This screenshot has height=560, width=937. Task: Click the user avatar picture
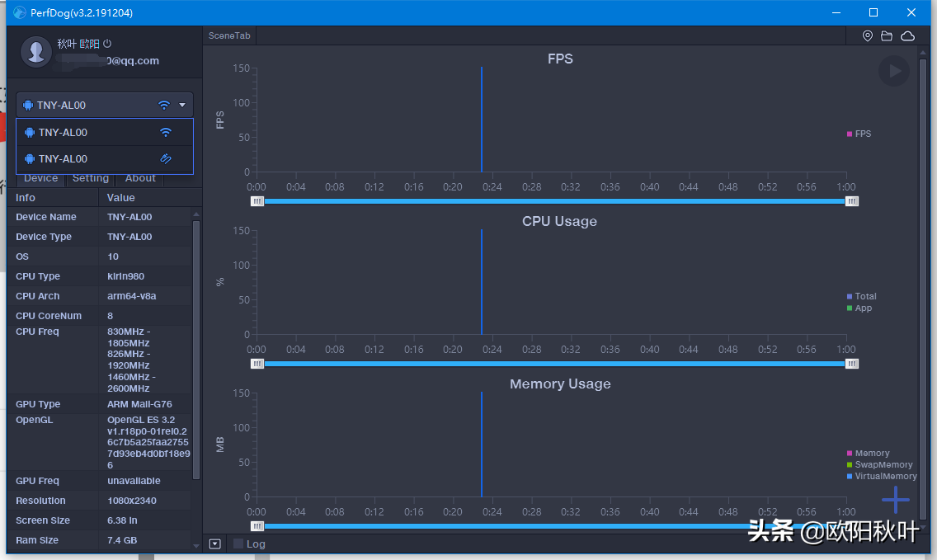point(35,51)
